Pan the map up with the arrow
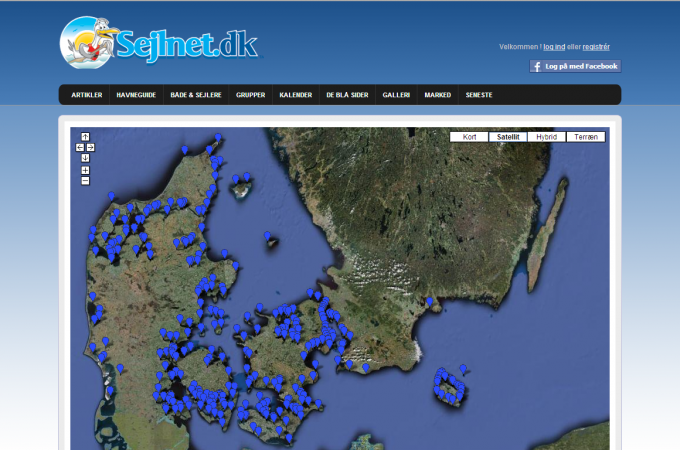Image resolution: width=680 pixels, height=450 pixels. [x=85, y=137]
